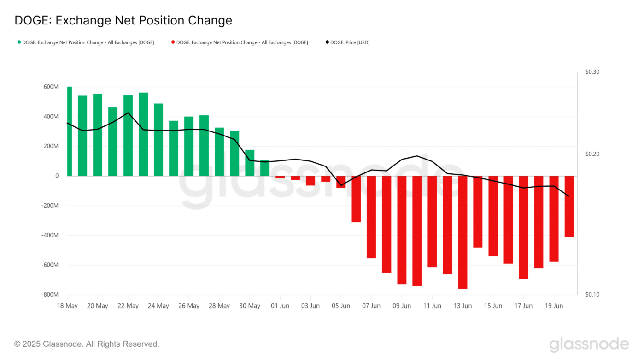This screenshot has height=362, width=644.
Task: Toggle the green Exchange Net Position Change series label
Action: (88, 42)
